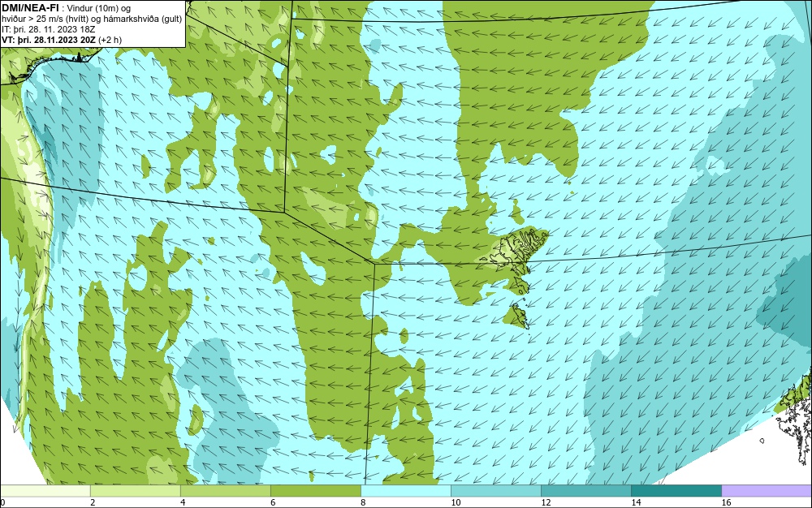Click the legend tick label 0

pyautogui.click(x=2, y=502)
